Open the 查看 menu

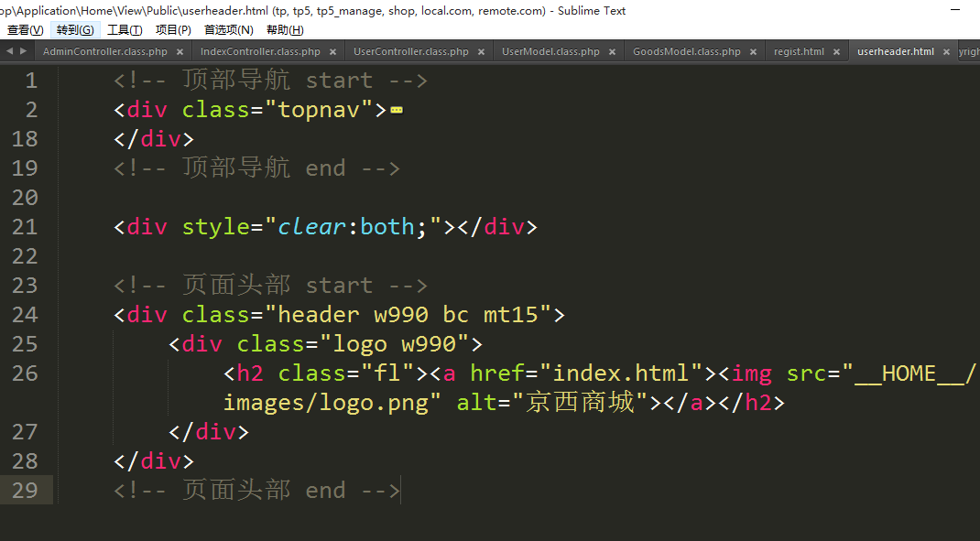[x=25, y=30]
